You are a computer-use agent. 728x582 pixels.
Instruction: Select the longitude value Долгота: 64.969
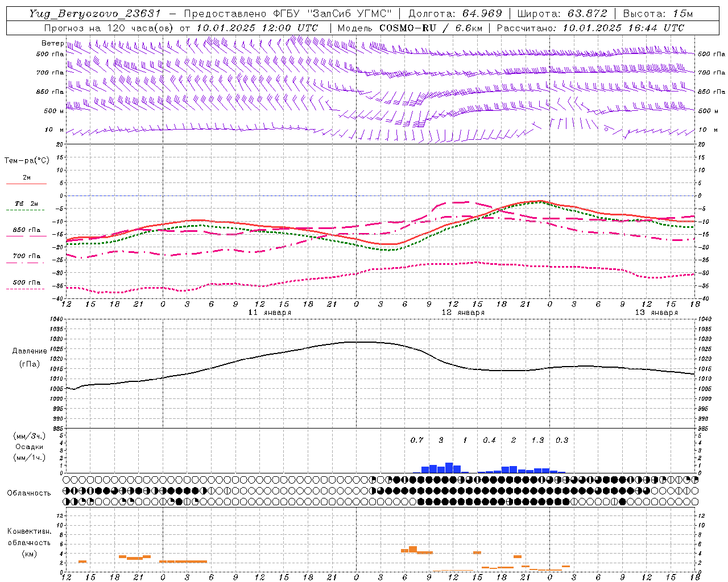(x=455, y=14)
